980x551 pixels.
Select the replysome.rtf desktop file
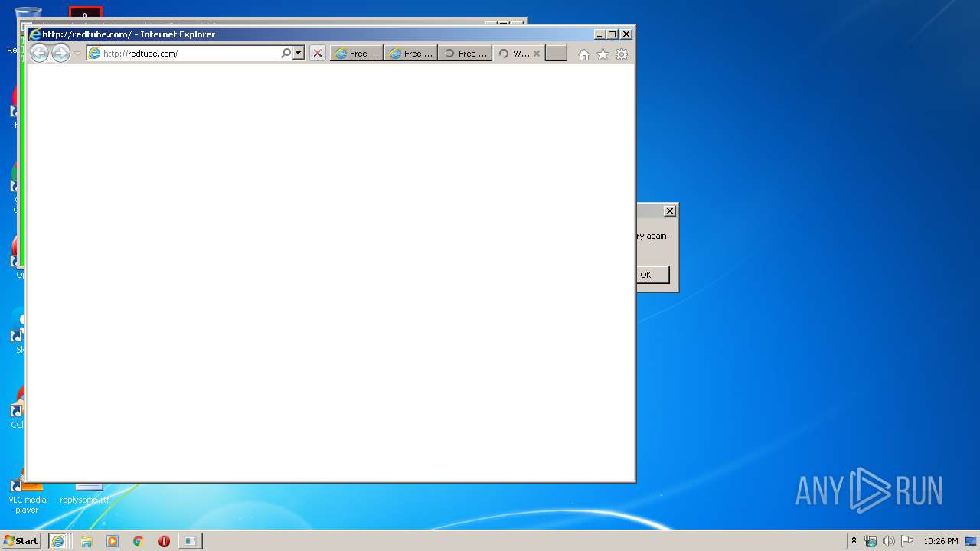[84, 494]
